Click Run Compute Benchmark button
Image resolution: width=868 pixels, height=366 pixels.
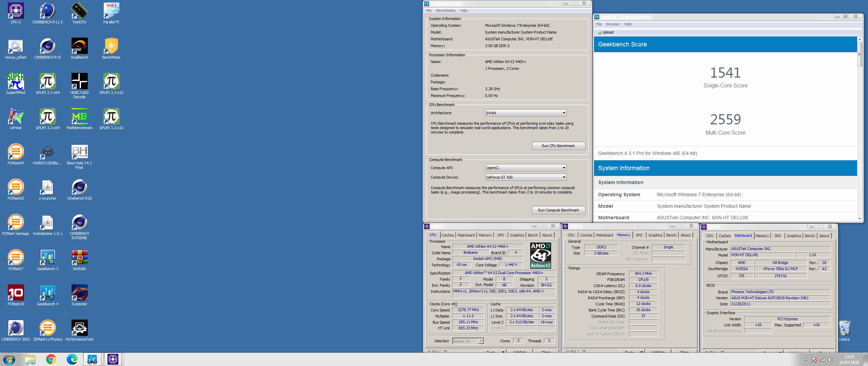558,210
